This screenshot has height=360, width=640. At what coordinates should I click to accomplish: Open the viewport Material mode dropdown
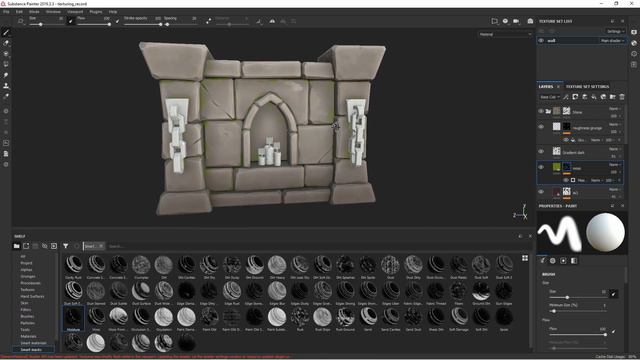505,35
